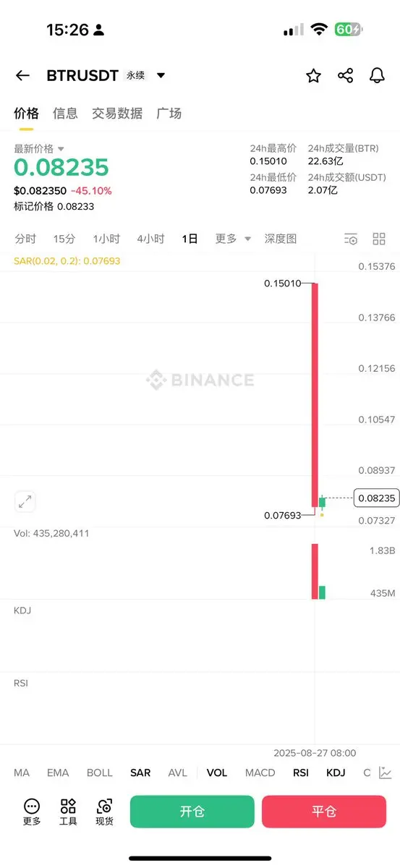This screenshot has height=868, width=400.
Task: Open the chart settings icon
Action: click(351, 239)
